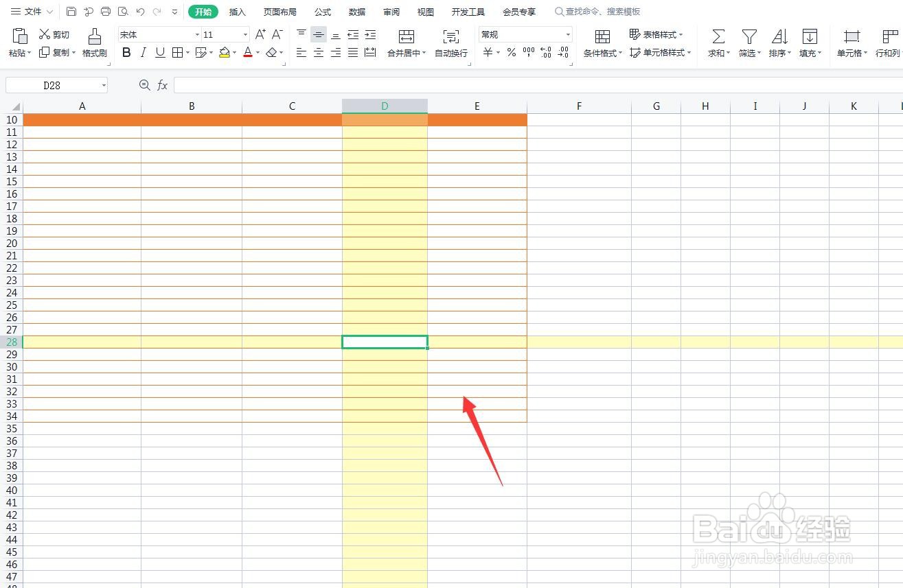Decrease indent icon
Screen dimensions: 903x588
pyautogui.click(x=353, y=34)
